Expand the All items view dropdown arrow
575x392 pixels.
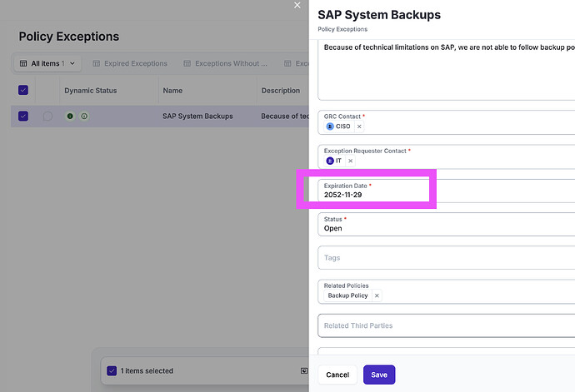tap(72, 63)
